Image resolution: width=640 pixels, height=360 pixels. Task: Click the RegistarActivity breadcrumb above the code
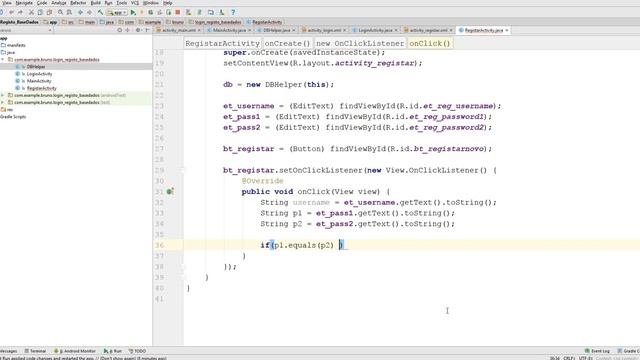click(222, 43)
